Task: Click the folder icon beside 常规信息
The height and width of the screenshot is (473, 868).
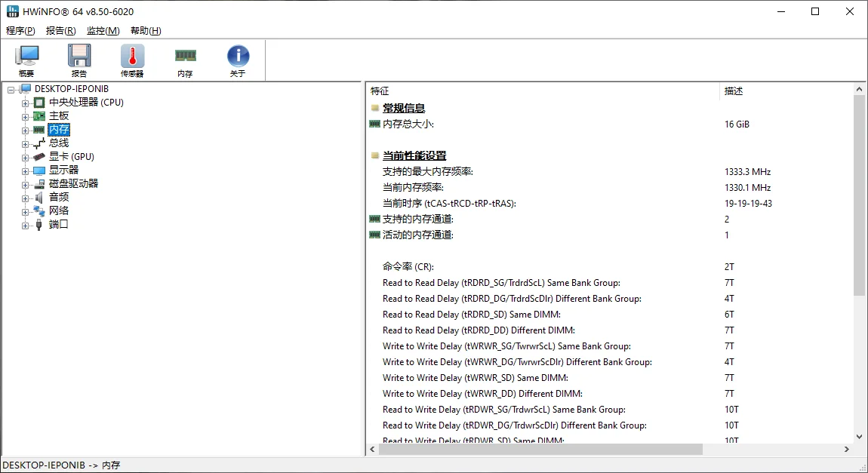Action: [375, 108]
